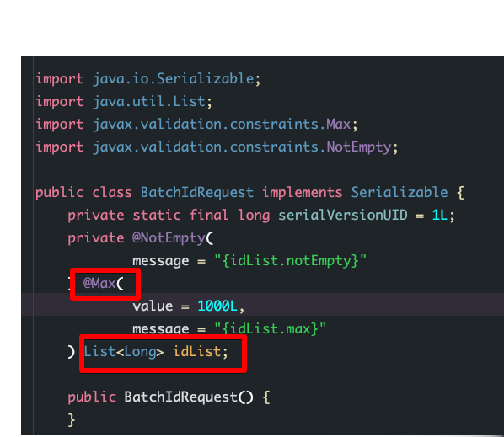Viewport: 504px width, 437px height.
Task: Click the word message before idList.notEmpty
Action: [x=161, y=261]
